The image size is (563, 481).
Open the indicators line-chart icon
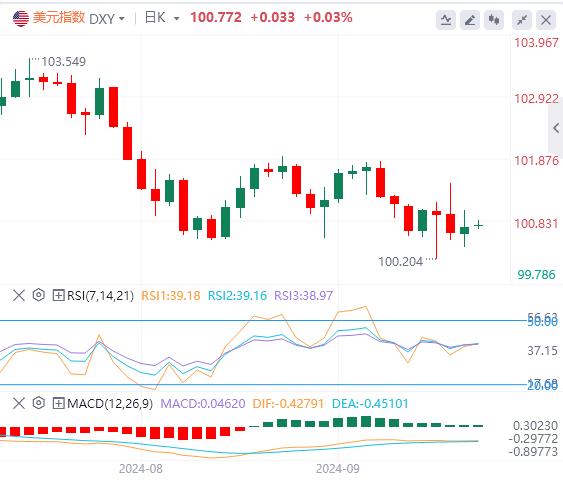(x=446, y=20)
